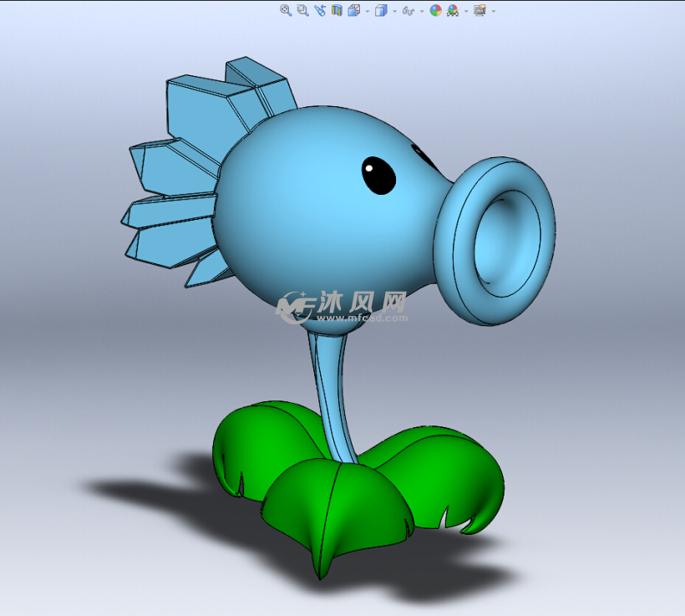Open the Hide/Show Items dropdown arrow
Viewport: 685px width, 616px height.
[x=422, y=12]
